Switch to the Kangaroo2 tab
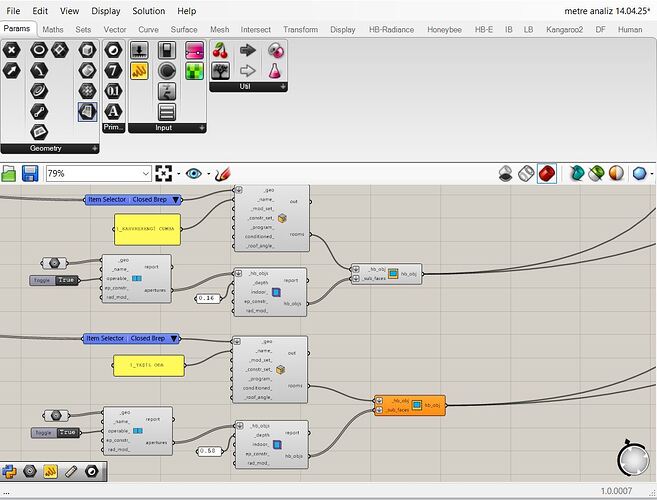657x500 pixels. [x=564, y=29]
